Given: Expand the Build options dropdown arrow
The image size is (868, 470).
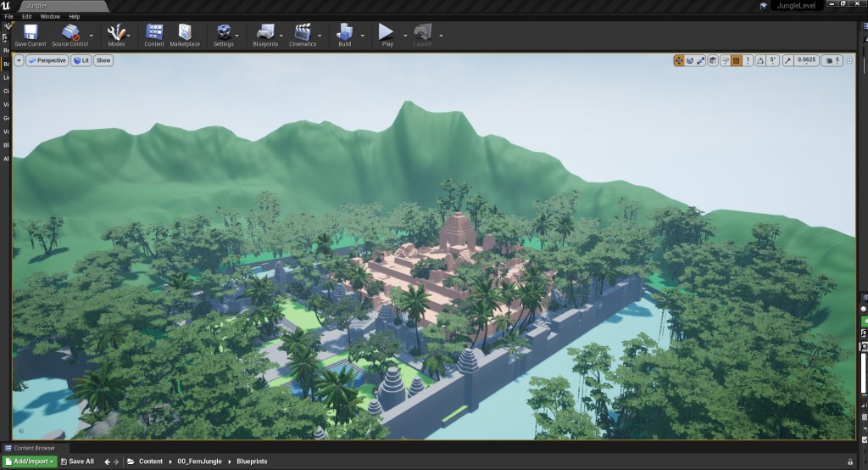Looking at the screenshot, I should 363,36.
